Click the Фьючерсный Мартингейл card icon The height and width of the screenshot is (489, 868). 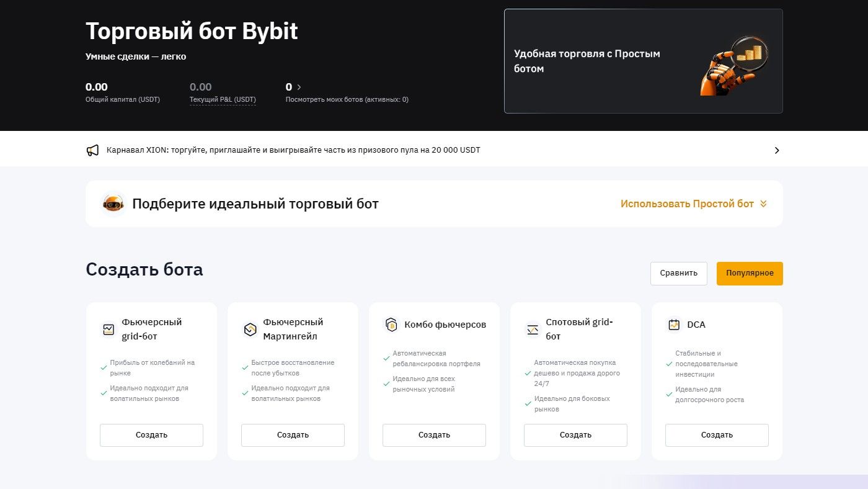[249, 330]
